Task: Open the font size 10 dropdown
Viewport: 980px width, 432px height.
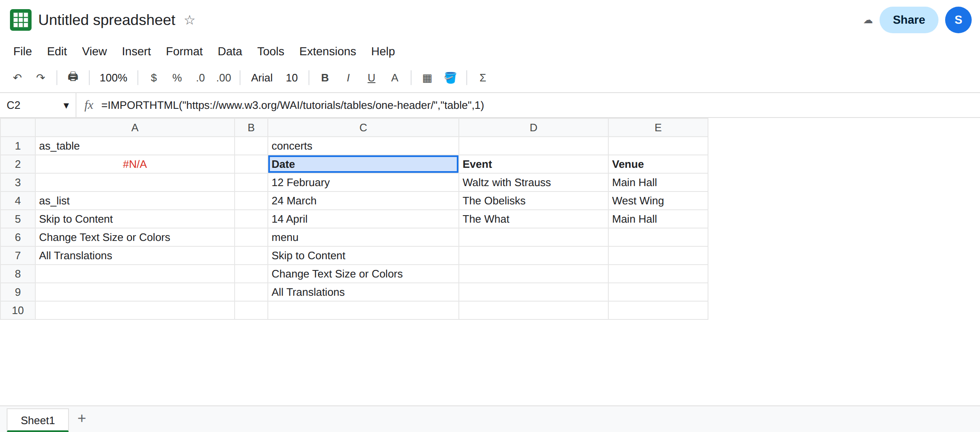Action: tap(292, 78)
